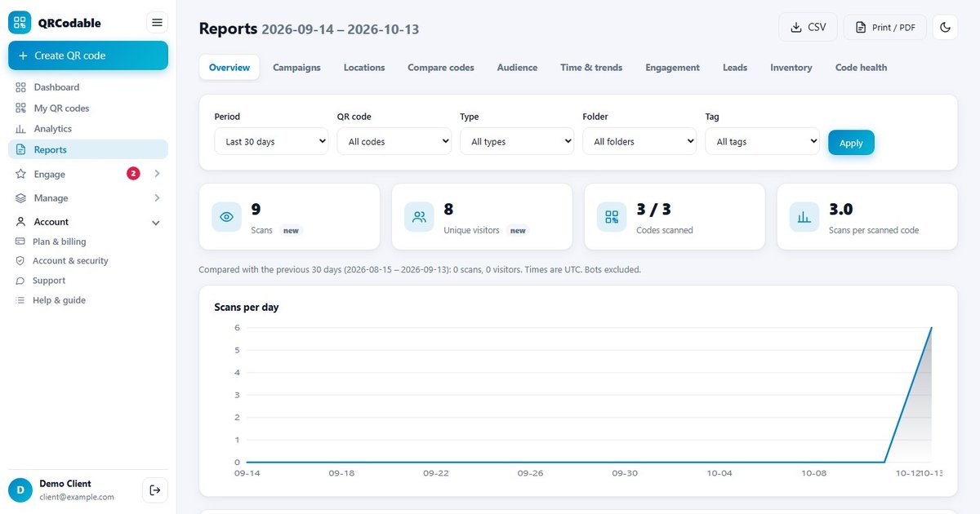Open the Code health tab
The height and width of the screenshot is (514, 980).
point(861,68)
